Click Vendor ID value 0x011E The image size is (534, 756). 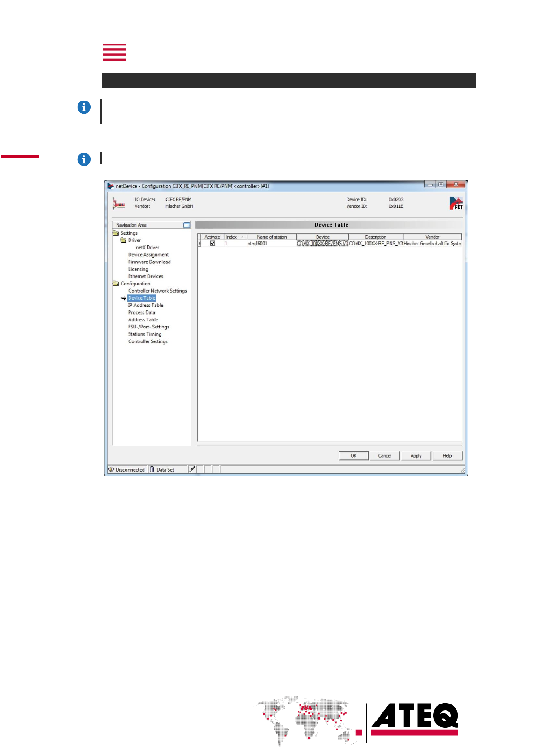[396, 206]
